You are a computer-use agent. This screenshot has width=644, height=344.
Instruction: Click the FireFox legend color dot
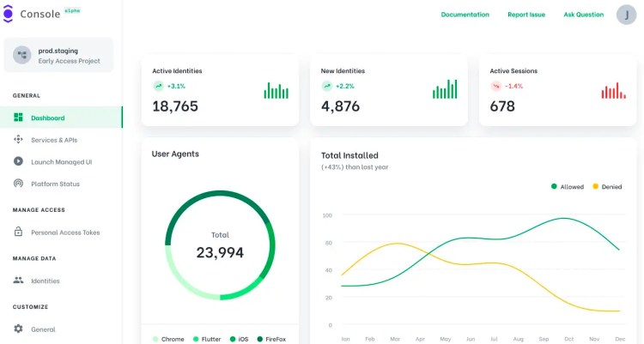click(259, 339)
